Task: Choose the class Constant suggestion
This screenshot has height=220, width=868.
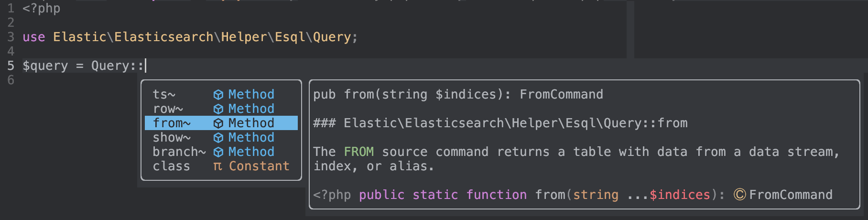Action: coord(172,166)
